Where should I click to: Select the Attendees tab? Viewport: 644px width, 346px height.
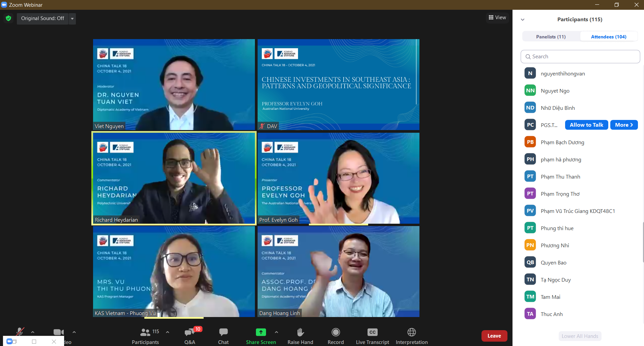[x=608, y=37]
